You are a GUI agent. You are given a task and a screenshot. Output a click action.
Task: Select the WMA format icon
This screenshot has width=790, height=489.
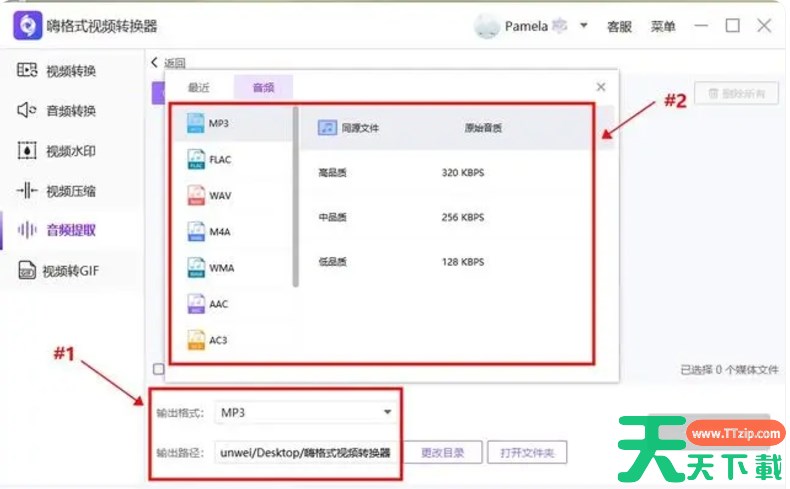tap(195, 268)
